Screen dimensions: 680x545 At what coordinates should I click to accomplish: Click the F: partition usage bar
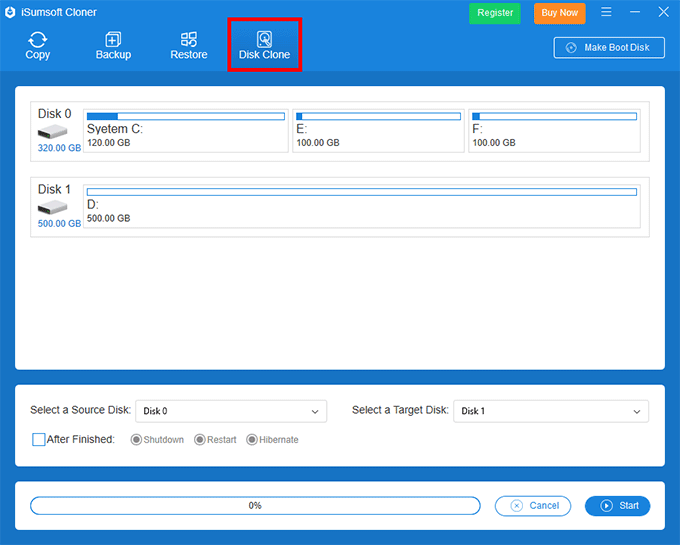[554, 116]
